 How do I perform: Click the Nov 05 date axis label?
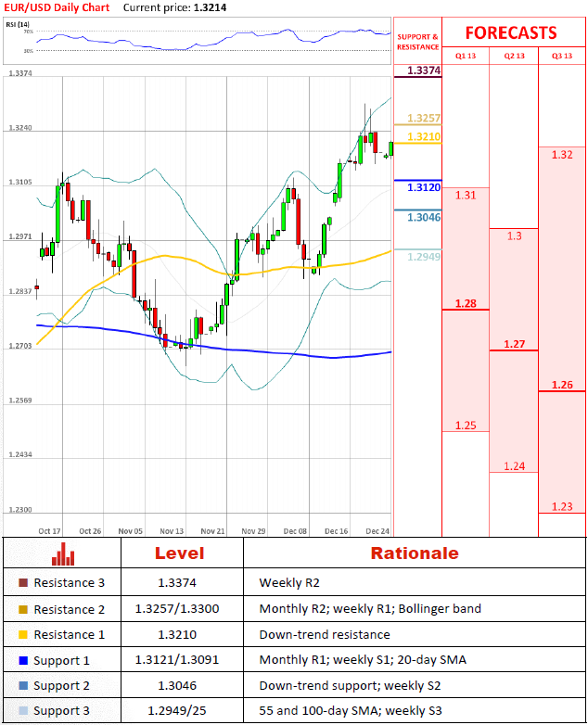(131, 531)
